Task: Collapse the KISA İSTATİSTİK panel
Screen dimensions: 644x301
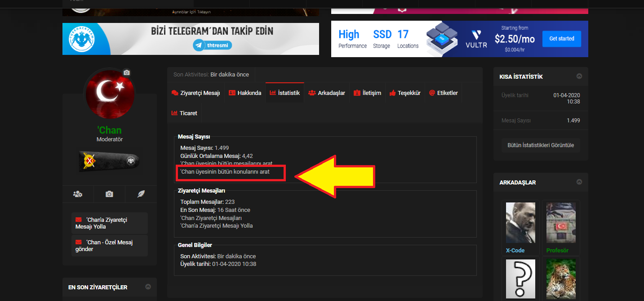Action: (x=579, y=76)
